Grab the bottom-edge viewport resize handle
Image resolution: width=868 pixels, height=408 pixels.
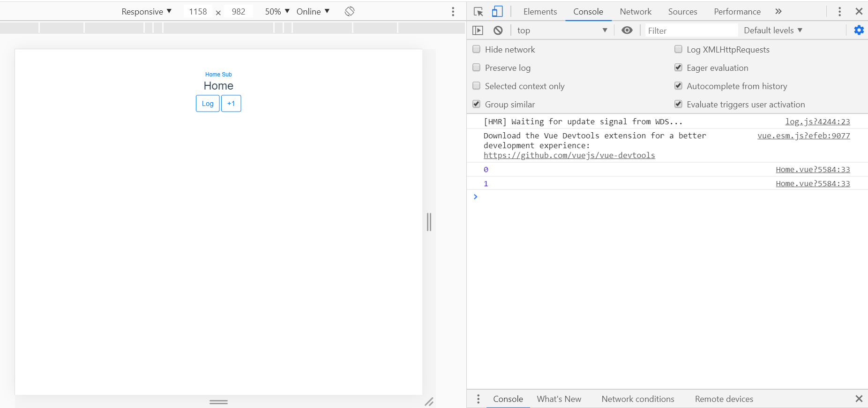coord(218,402)
